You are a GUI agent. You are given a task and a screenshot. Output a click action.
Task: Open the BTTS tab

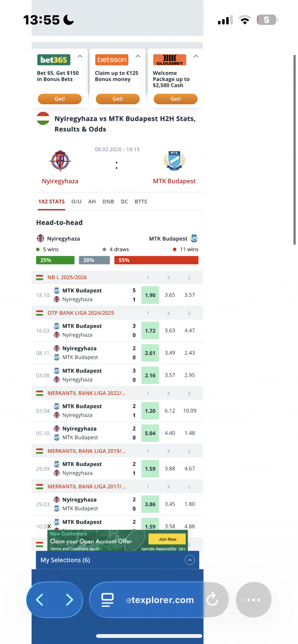click(x=141, y=202)
